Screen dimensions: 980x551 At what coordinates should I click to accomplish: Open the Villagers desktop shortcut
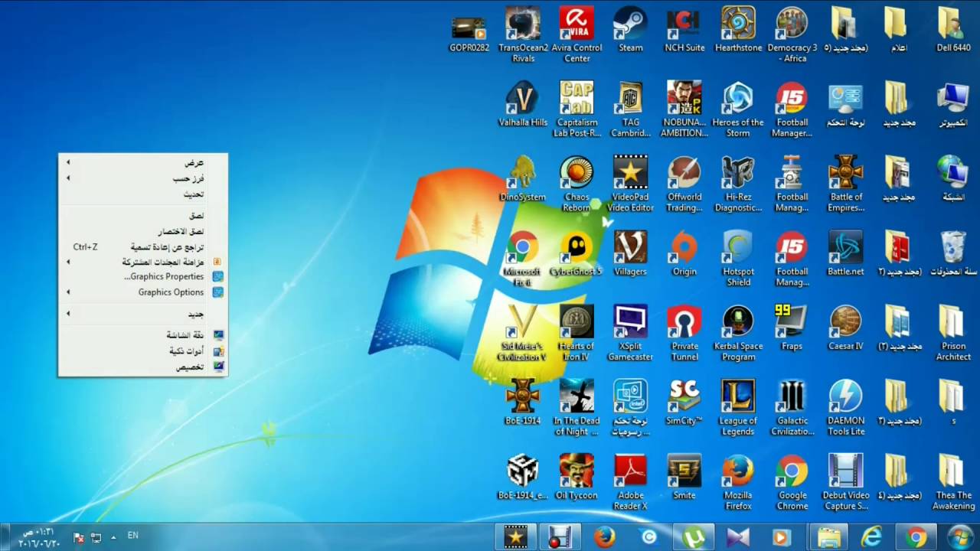click(630, 254)
